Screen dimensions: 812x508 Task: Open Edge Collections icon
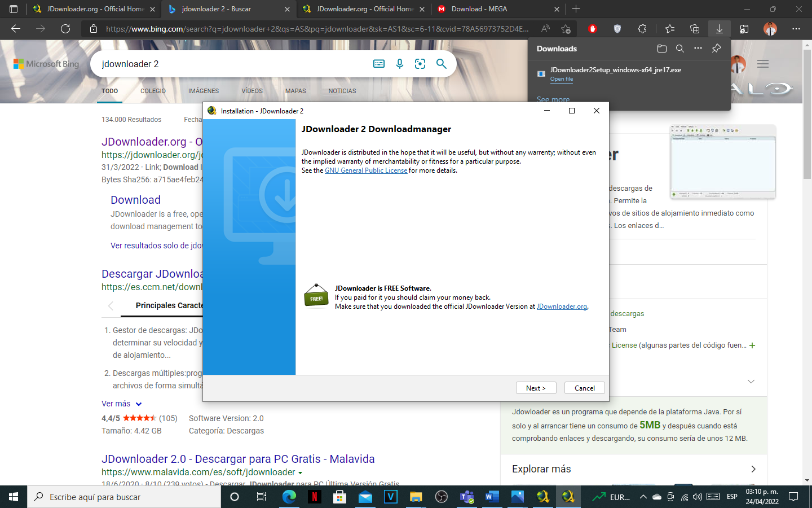(695, 29)
